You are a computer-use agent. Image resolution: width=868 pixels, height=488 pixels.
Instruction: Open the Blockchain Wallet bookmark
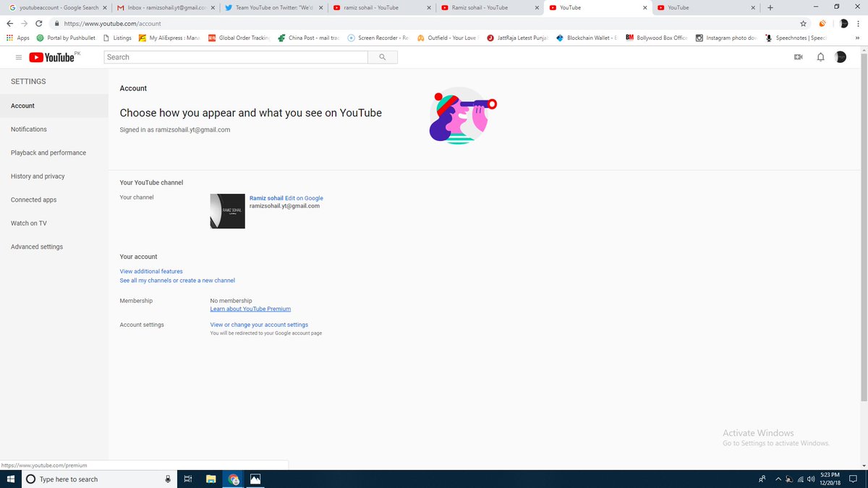click(x=587, y=38)
